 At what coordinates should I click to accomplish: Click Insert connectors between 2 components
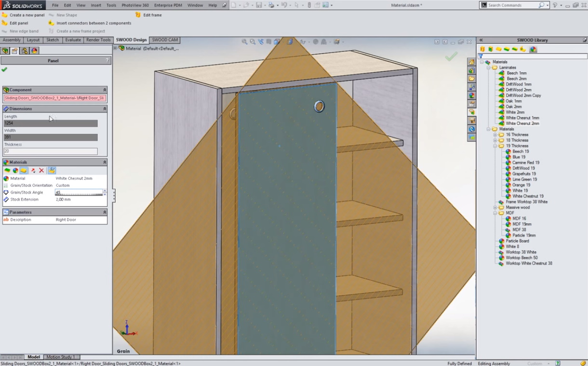(94, 23)
